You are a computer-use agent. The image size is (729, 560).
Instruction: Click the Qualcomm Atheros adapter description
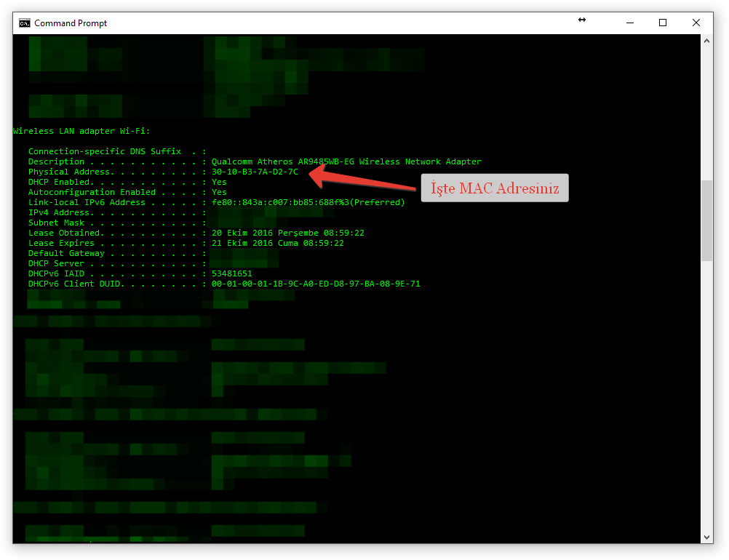coord(346,161)
